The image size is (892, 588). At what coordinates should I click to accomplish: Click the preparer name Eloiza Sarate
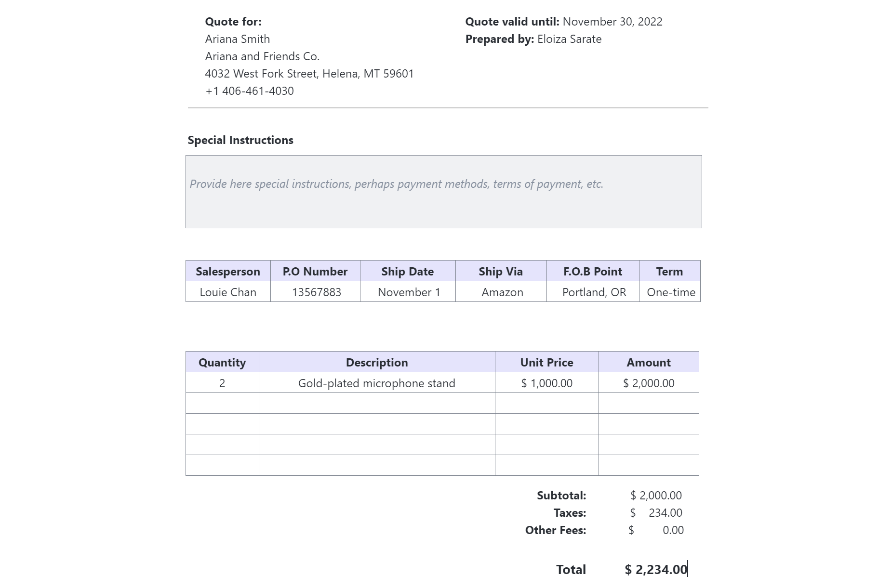[569, 39]
